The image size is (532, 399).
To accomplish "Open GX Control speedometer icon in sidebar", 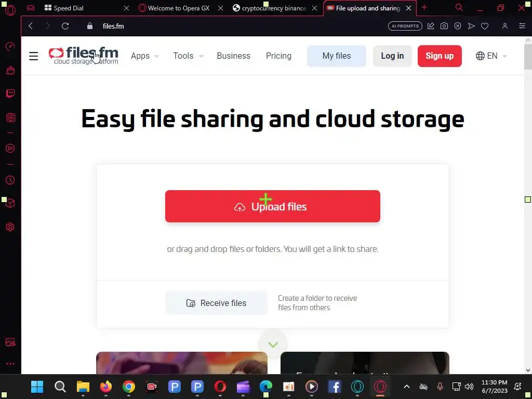I will [10, 46].
